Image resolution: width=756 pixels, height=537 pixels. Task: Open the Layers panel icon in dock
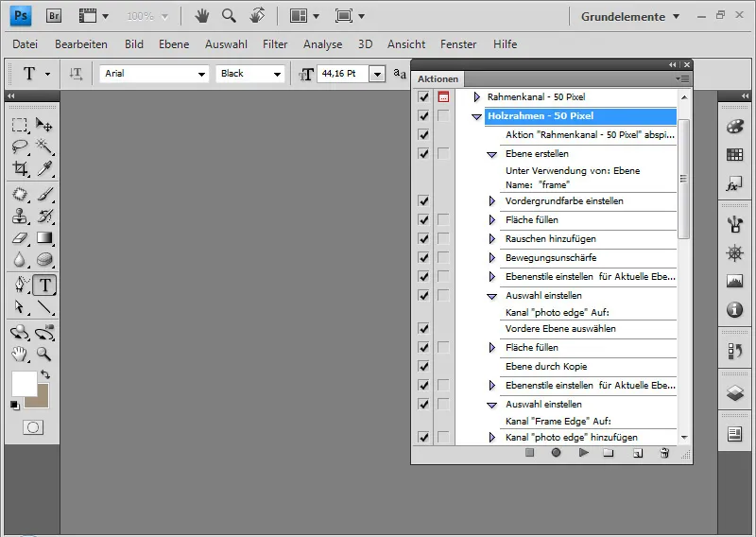[735, 393]
